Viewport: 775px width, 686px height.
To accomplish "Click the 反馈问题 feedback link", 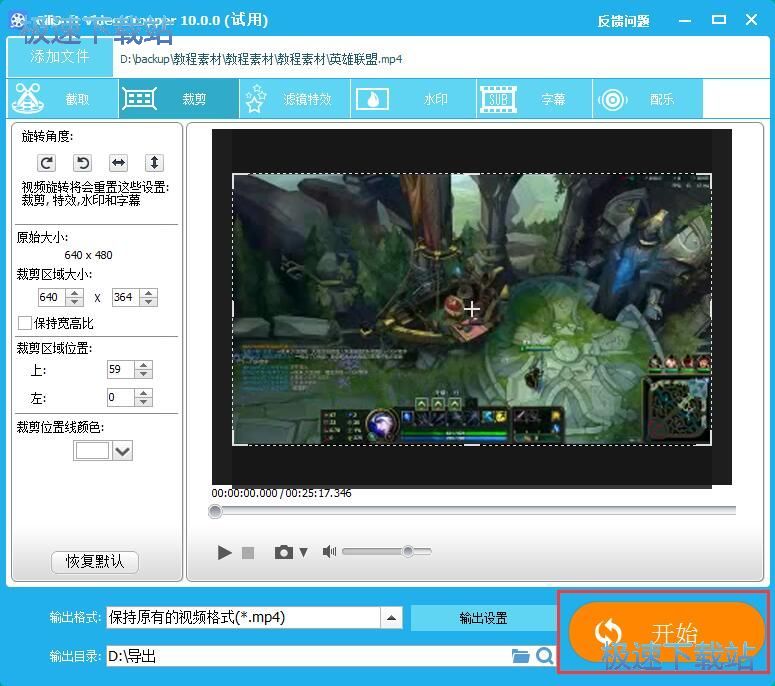I will [x=623, y=21].
